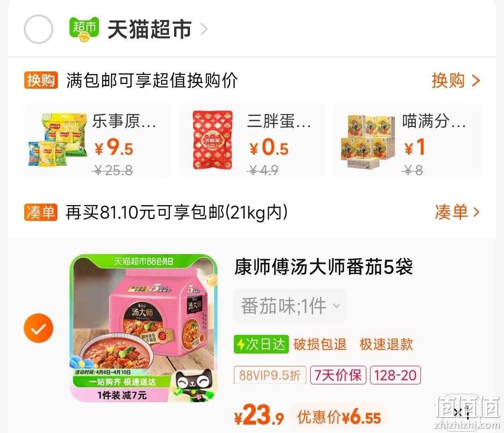Open the 换购 link with arrow on right
This screenshot has height=433, width=504.
[x=456, y=80]
